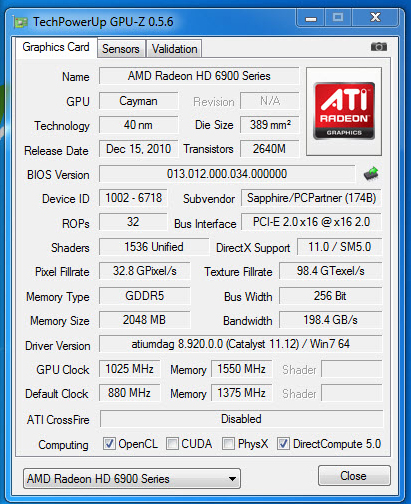
Task: Click the Bandwidth value 198.4 GB/s
Action: click(330, 320)
